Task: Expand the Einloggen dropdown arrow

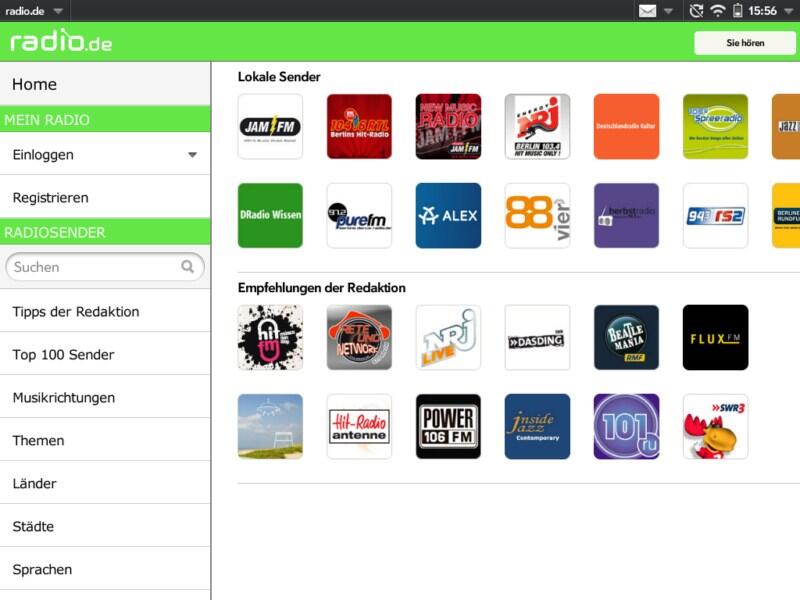Action: [192, 155]
